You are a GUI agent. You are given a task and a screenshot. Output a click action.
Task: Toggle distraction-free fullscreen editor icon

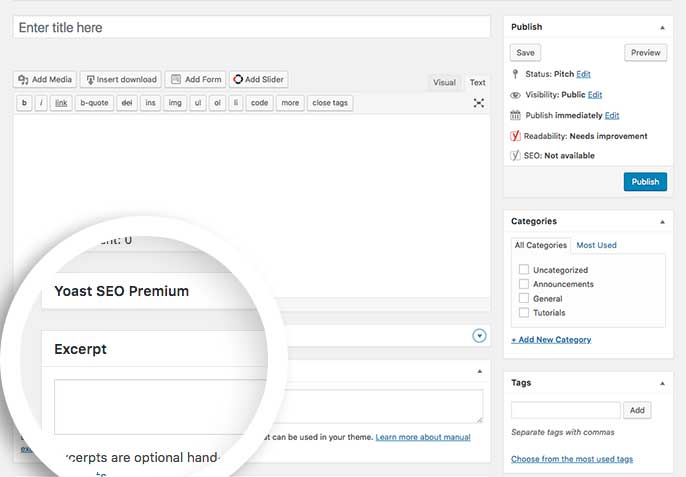point(479,103)
